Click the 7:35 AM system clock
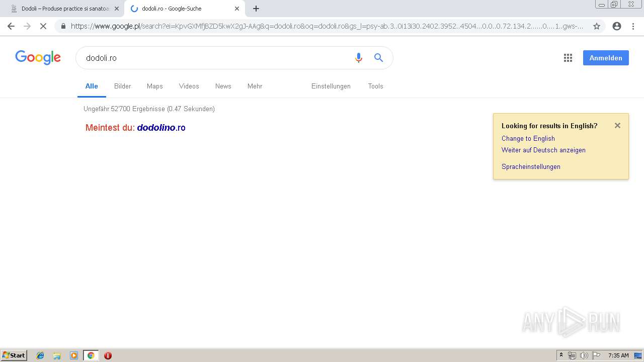This screenshot has width=644, height=362. pyautogui.click(x=618, y=355)
